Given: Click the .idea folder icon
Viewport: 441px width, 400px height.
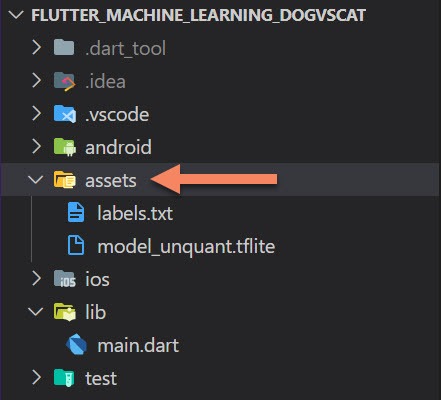Looking at the screenshot, I should point(64,81).
